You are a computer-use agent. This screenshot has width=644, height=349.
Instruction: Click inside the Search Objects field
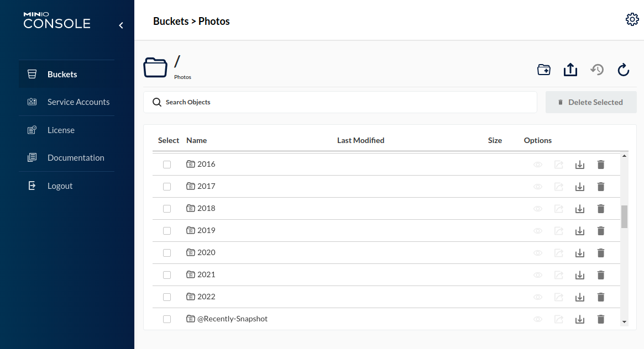coord(340,102)
